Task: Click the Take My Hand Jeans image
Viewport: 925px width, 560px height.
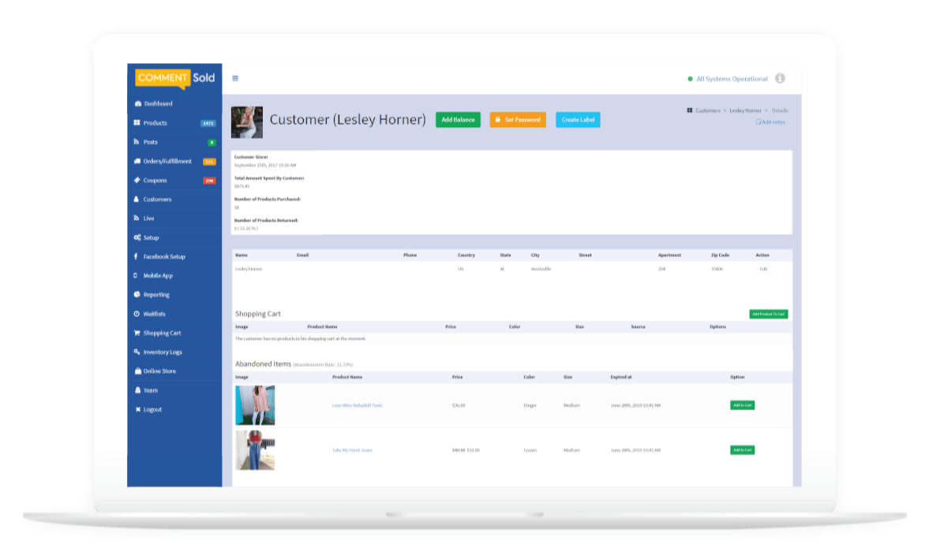Action: tap(255, 450)
